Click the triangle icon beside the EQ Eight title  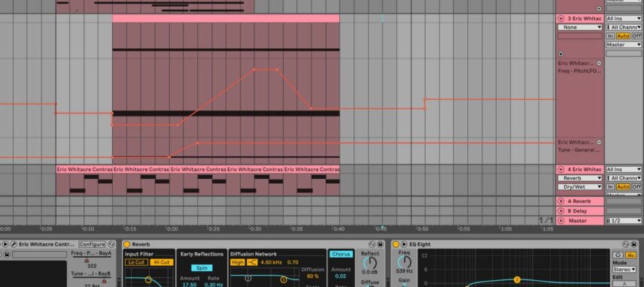pyautogui.click(x=404, y=244)
